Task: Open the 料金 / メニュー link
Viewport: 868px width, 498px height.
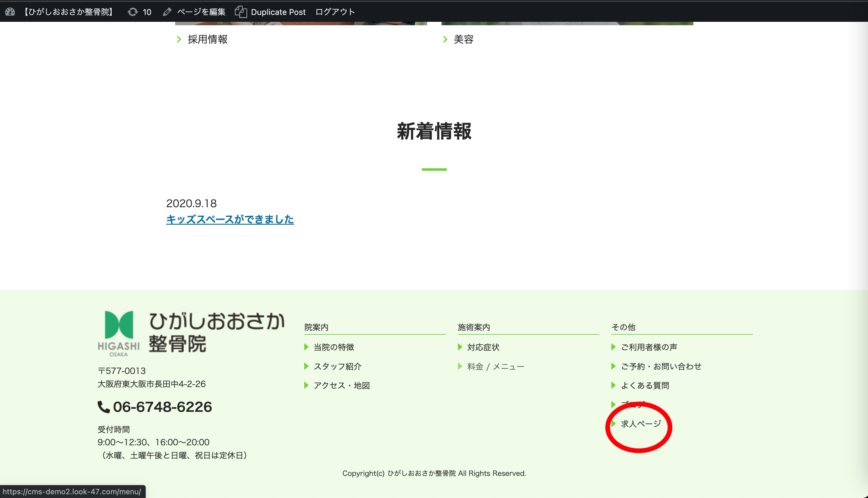Action: click(495, 366)
